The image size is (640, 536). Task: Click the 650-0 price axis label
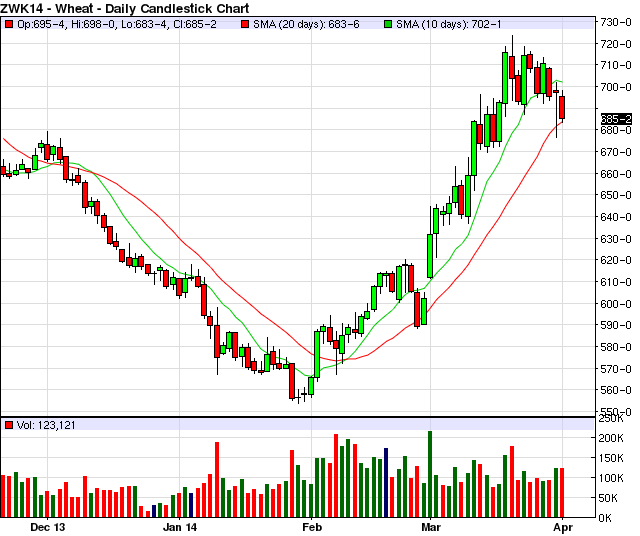coord(616,195)
